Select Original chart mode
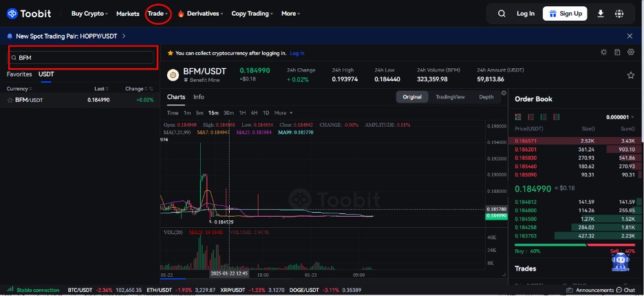644x296 pixels. [x=412, y=97]
